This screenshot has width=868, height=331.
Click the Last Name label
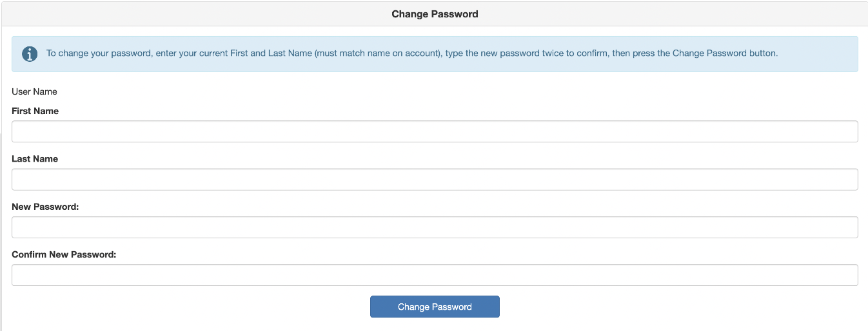pos(35,158)
